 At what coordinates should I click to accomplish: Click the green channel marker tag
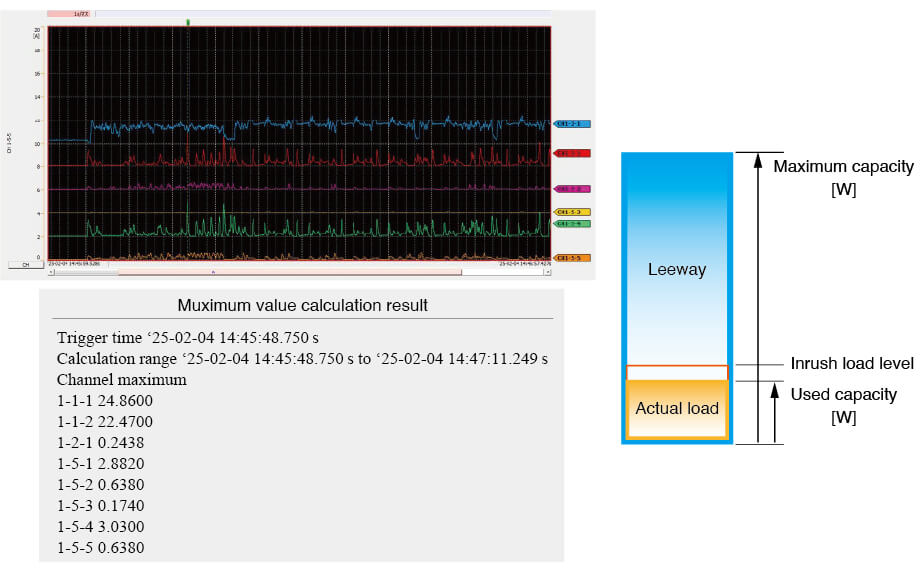(572, 223)
